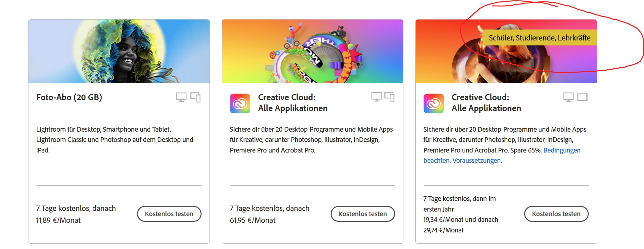Click the middle card Creative Cloud: Alle Applikationen heading
Image resolution: width=644 pixels, height=249 pixels.
click(x=293, y=103)
